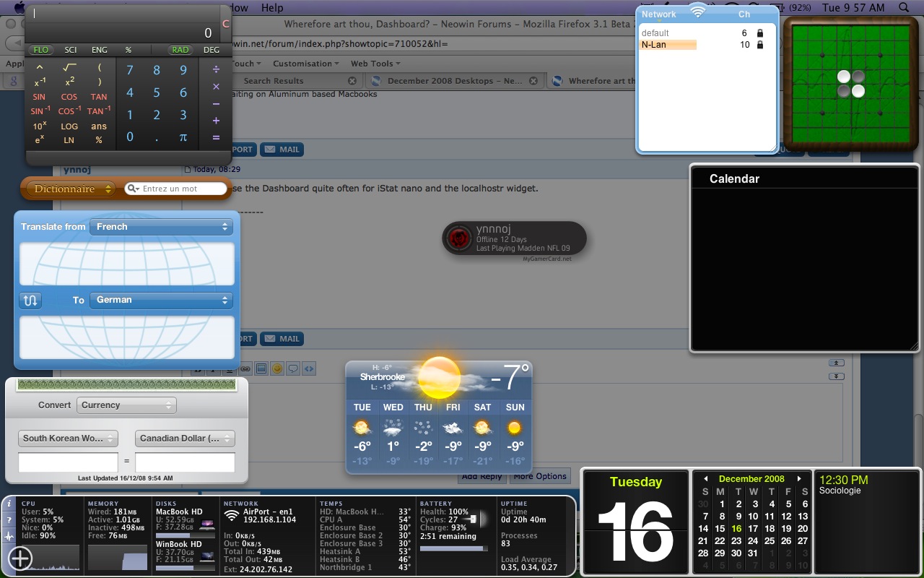Open the South Korean Won currency dropdown
This screenshot has width=924, height=578.
pos(68,439)
